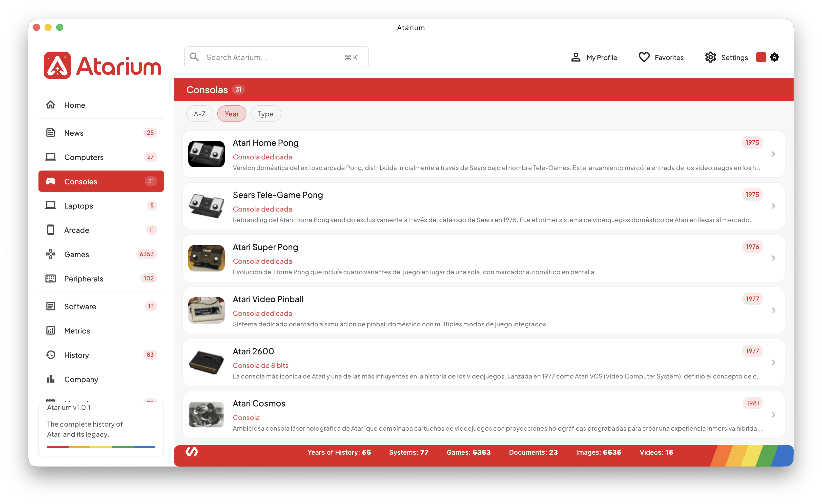
Task: Click the Home house icon in sidebar
Action: pyautogui.click(x=50, y=105)
